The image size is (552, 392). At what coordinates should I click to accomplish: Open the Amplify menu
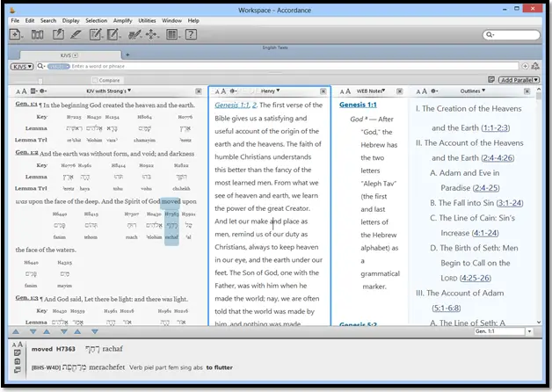point(122,21)
